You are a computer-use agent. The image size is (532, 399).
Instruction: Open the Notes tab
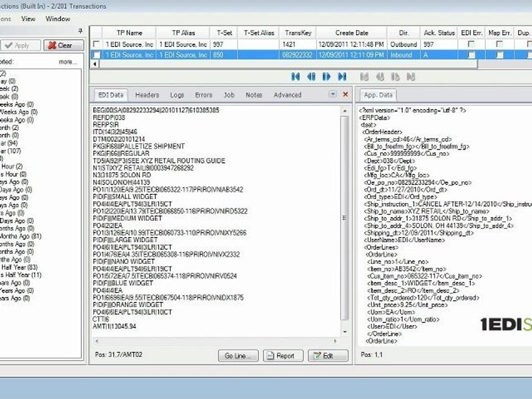(x=254, y=95)
